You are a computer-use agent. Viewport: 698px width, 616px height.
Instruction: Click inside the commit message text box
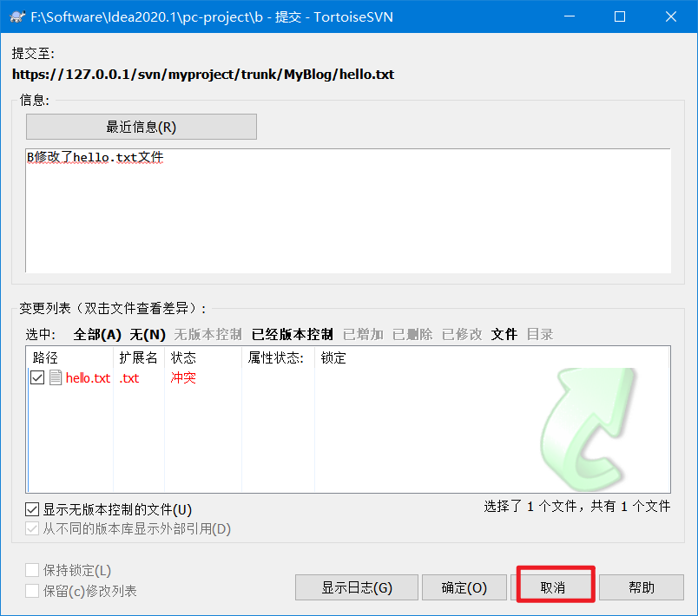(x=348, y=210)
